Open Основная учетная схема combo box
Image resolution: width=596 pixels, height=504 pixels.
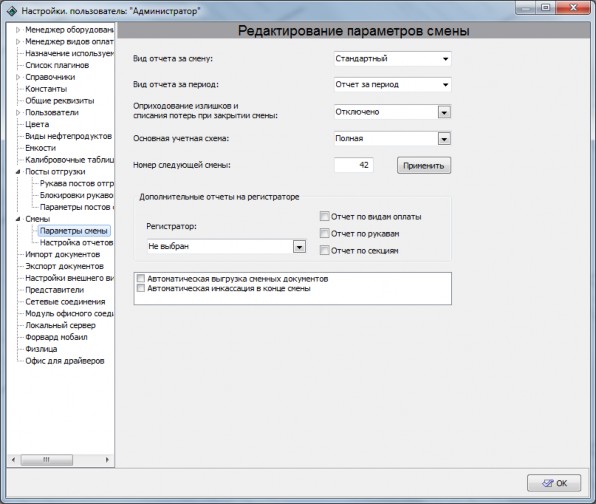coord(392,139)
